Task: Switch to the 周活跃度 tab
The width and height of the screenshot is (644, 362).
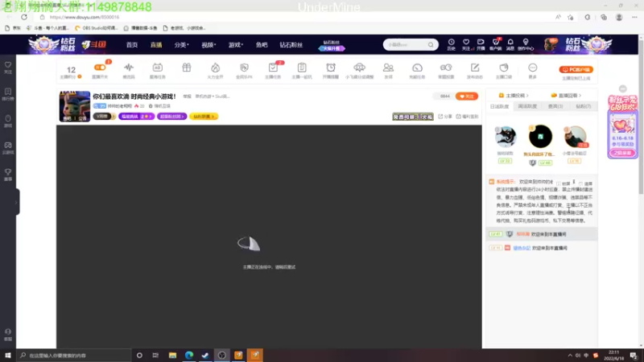Action: [x=527, y=106]
